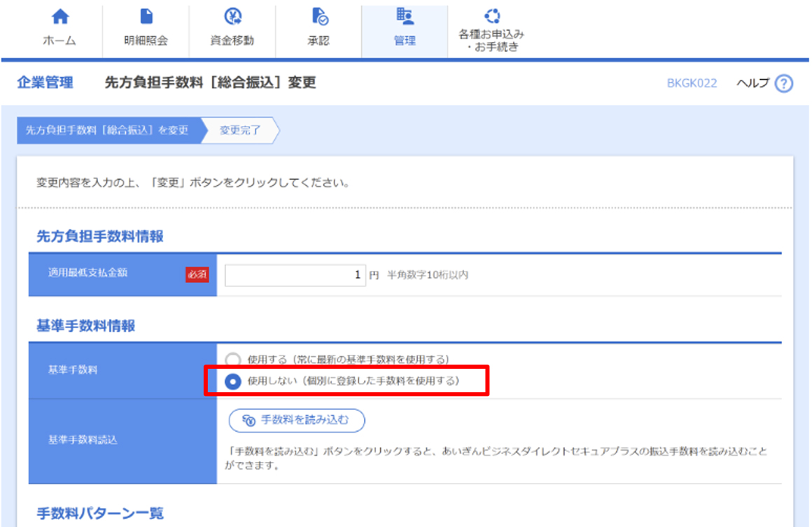The image size is (812, 527).
Task: Click the 企業管理 section title
Action: pos(45,83)
